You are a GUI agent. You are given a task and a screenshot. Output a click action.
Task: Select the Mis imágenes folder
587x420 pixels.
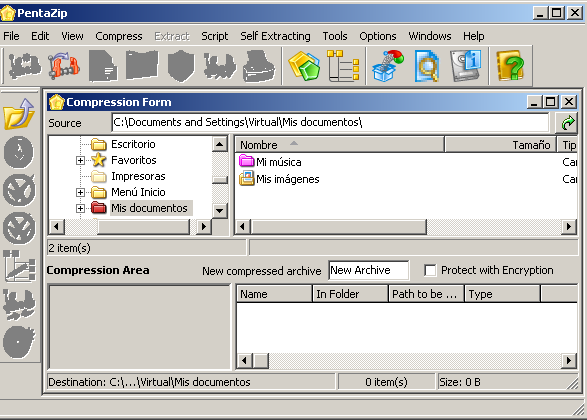click(279, 179)
